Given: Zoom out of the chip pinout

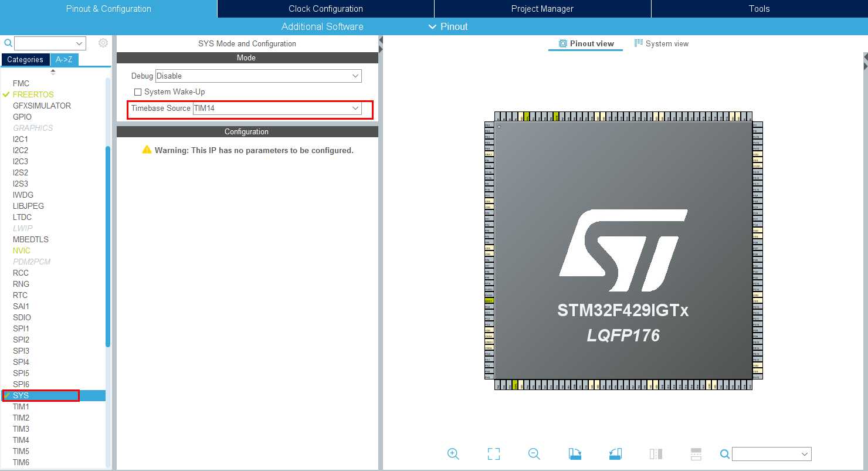Looking at the screenshot, I should pyautogui.click(x=534, y=453).
